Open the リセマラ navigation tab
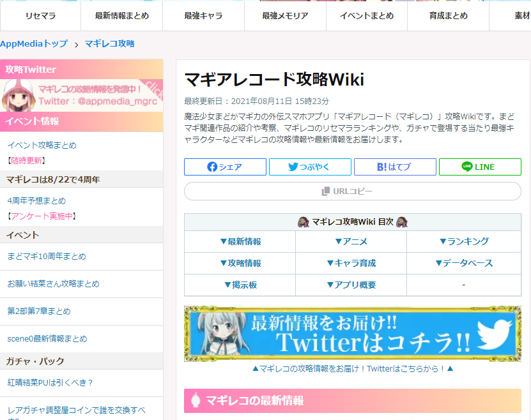Viewport: 531px width, 420px height. pos(41,16)
